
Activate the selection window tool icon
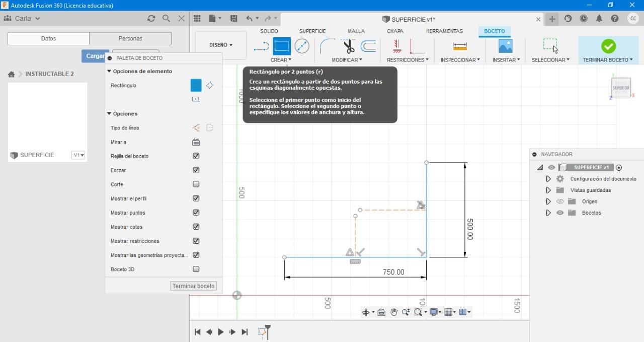[550, 45]
